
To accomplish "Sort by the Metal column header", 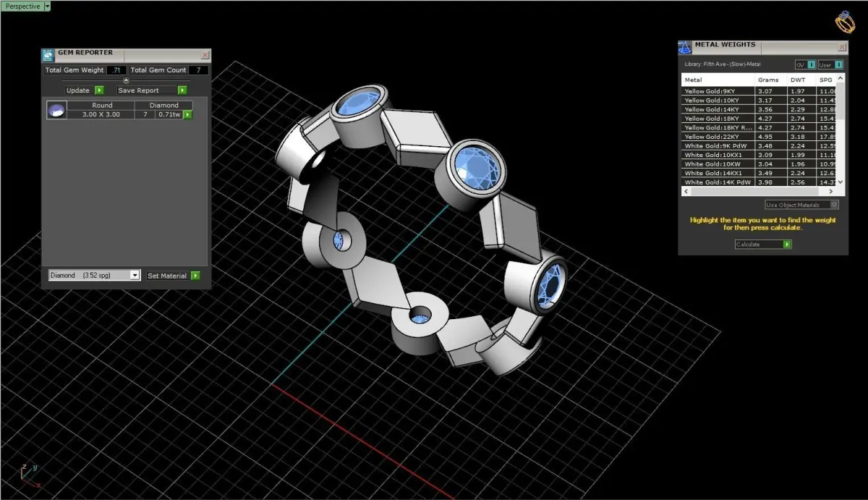I will point(718,80).
